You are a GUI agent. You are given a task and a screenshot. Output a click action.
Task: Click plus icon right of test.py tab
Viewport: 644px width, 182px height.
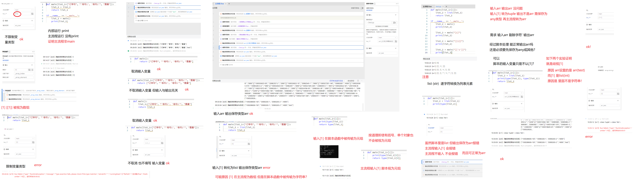click(447, 7)
